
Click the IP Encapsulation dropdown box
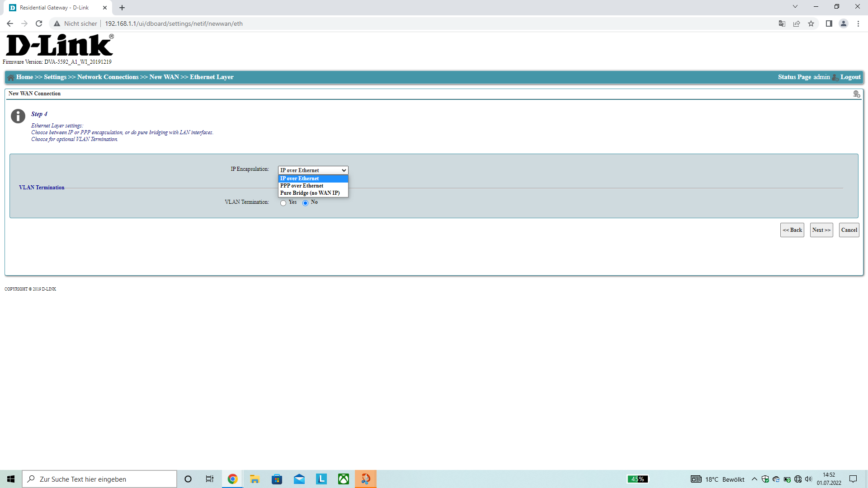[x=313, y=170]
